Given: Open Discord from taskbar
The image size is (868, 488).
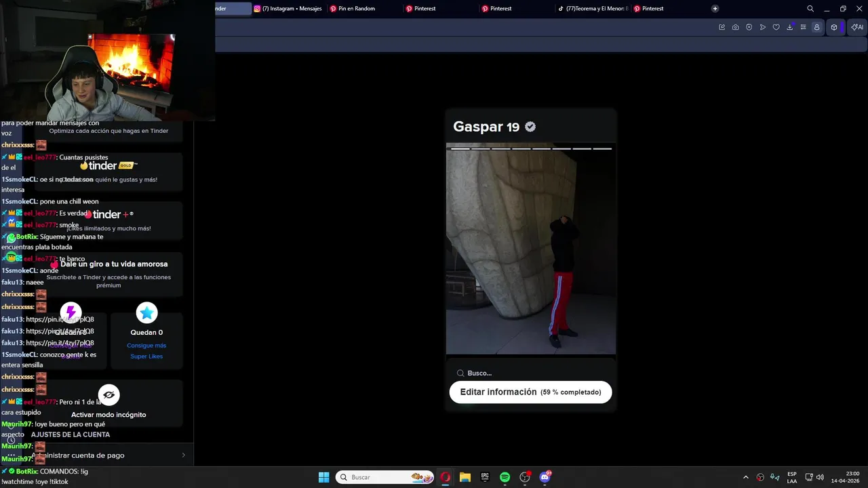Looking at the screenshot, I should pyautogui.click(x=545, y=477).
